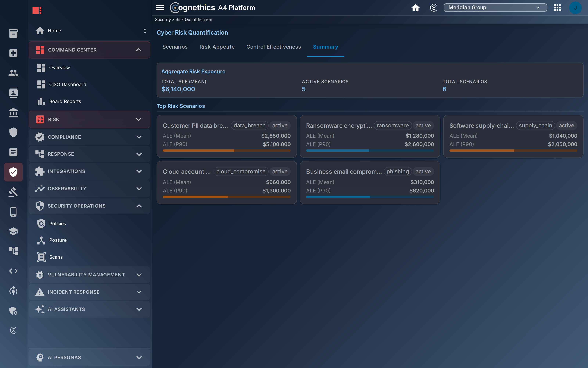Image resolution: width=588 pixels, height=368 pixels.
Task: Click the Cognethics A4 Platform logo
Action: coord(212,8)
